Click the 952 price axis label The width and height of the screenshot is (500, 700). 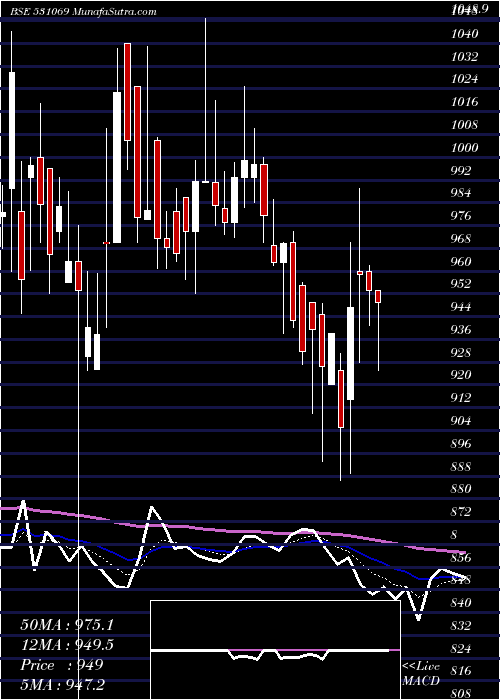click(x=461, y=284)
